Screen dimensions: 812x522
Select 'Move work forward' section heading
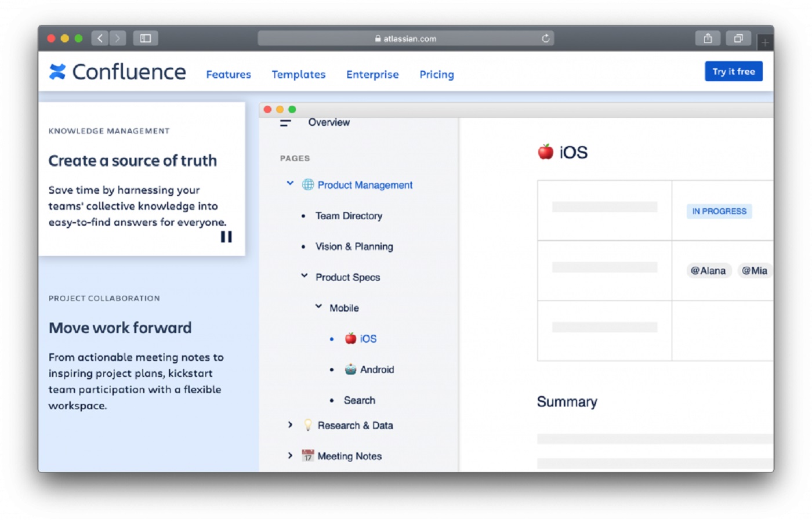click(120, 328)
